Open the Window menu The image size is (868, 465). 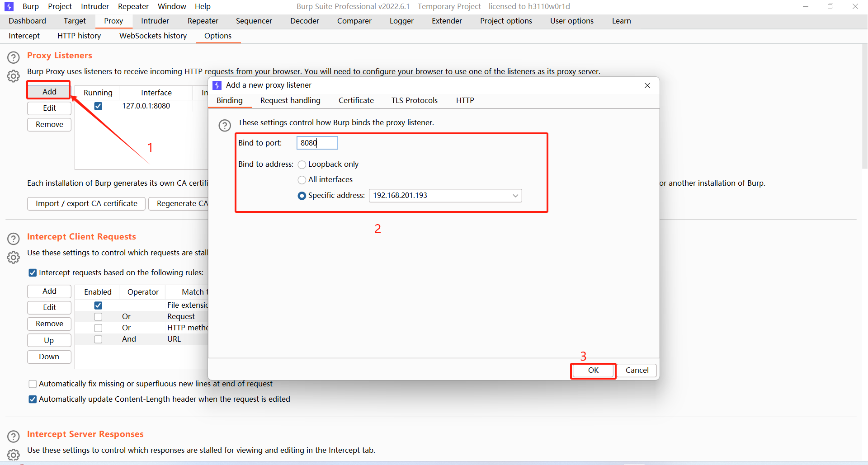coord(172,6)
